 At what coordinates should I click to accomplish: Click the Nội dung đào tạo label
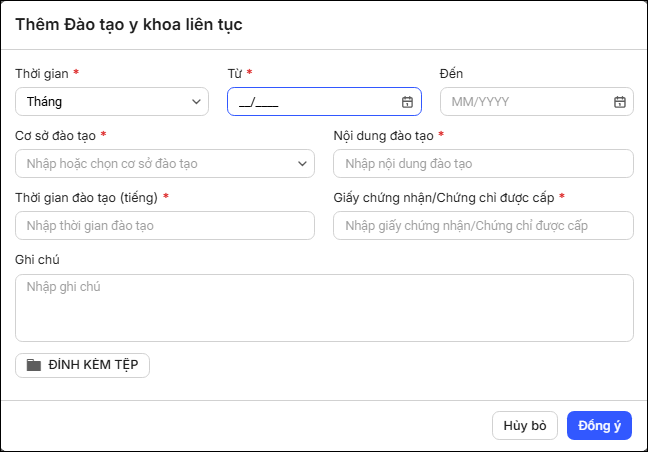384,136
